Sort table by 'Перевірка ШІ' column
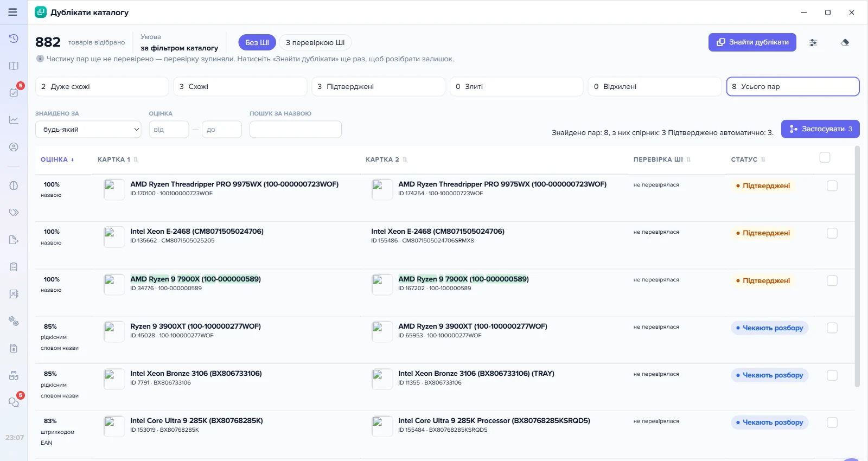868x461 pixels. 662,159
